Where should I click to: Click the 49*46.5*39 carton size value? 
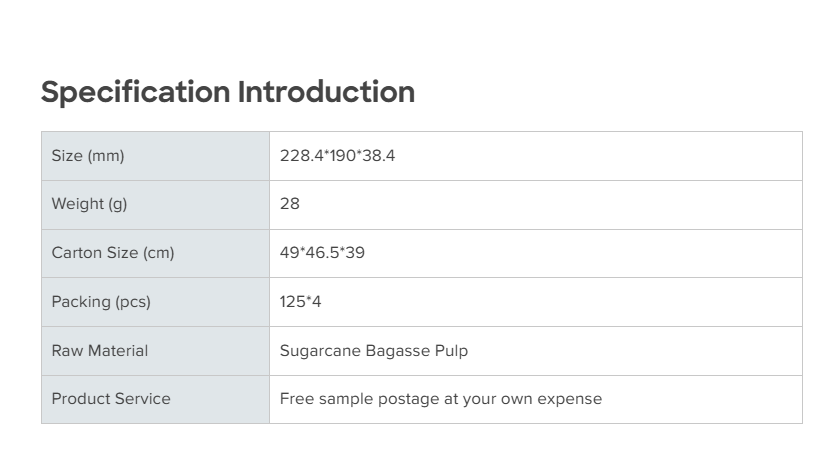click(x=322, y=253)
